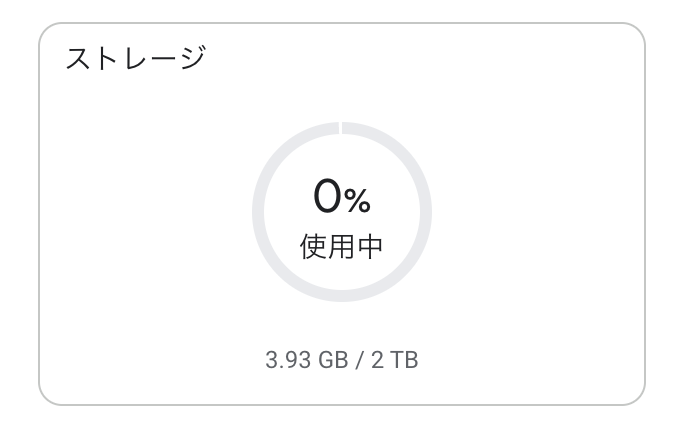Screen dimensions: 674x446
Task: Click the large 0 digit in the ring
Action: pos(328,198)
